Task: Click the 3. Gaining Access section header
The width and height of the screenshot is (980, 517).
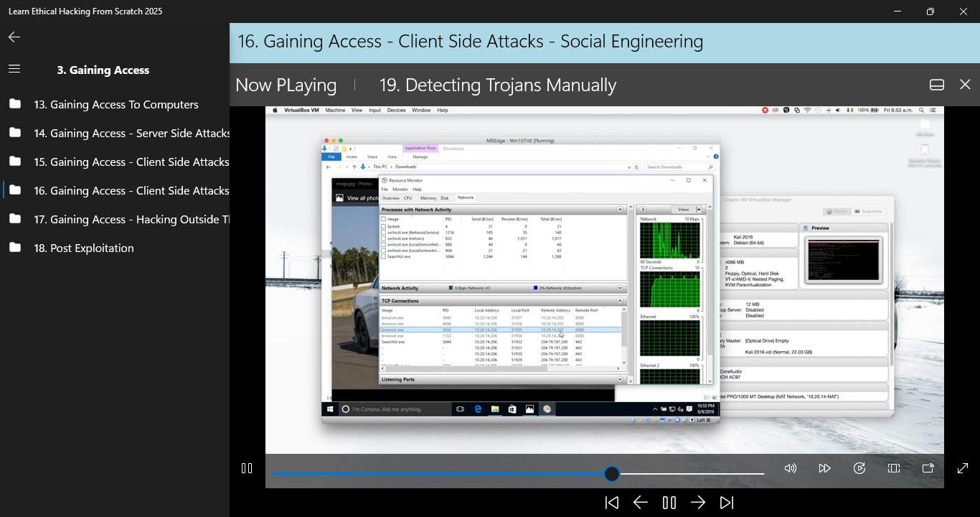Action: pyautogui.click(x=103, y=70)
